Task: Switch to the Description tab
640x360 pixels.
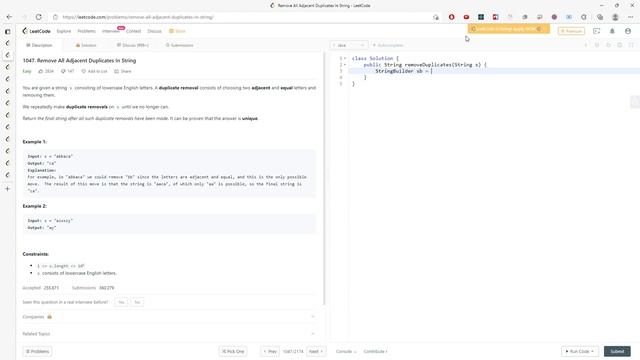Action: coord(40,45)
